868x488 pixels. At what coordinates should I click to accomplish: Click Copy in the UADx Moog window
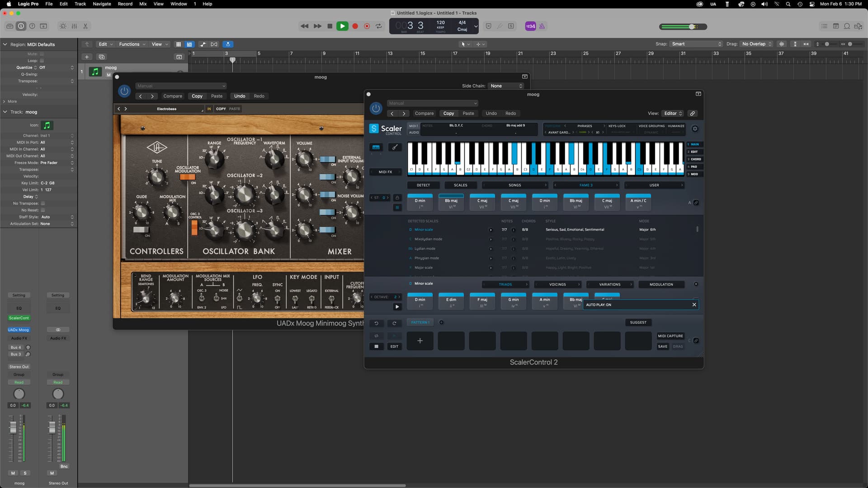[x=197, y=96]
